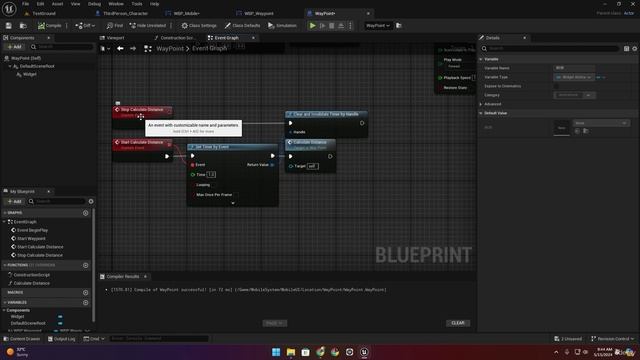The image size is (640, 360).
Task: Open the Diff dropdown in toolbar
Action: coord(85,26)
